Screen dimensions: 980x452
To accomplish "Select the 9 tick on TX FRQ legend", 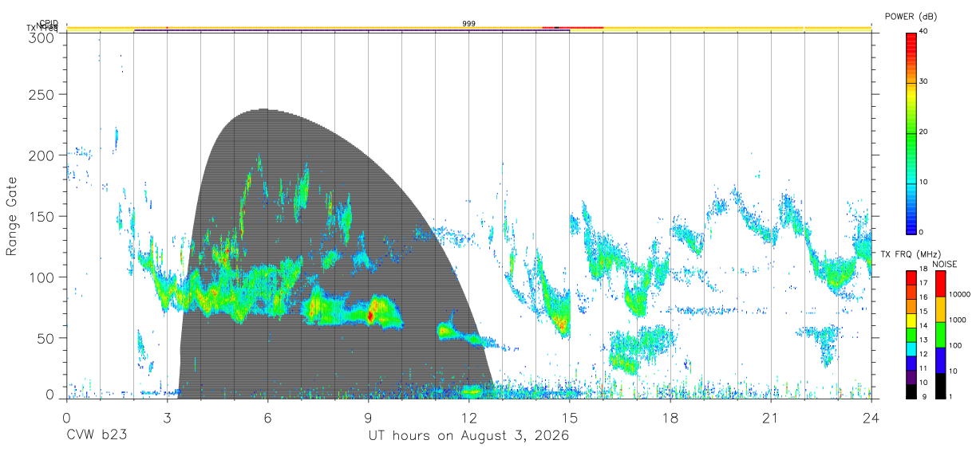I will [x=923, y=396].
